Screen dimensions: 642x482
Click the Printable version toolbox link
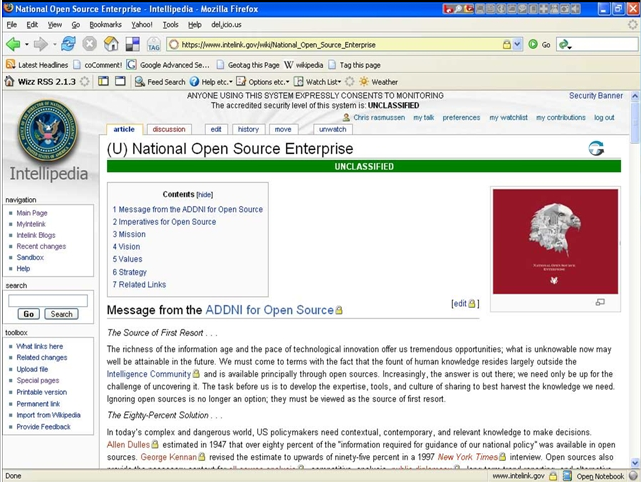pyautogui.click(x=41, y=392)
